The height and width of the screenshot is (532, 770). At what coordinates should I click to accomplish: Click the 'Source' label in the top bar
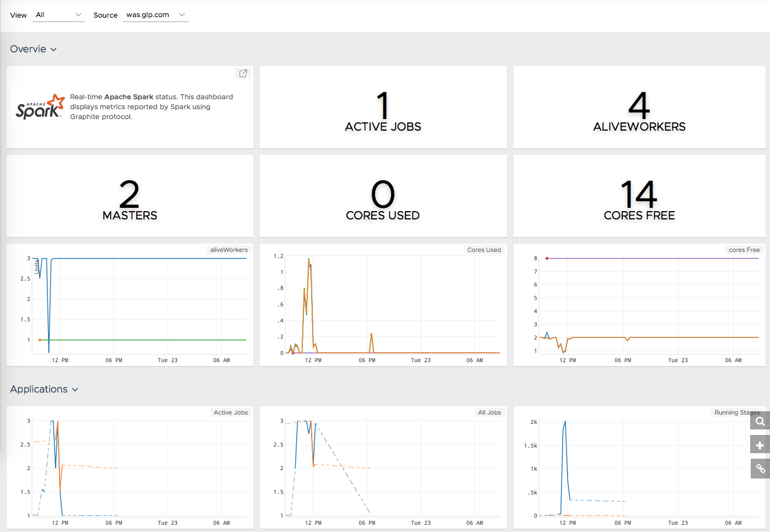105,15
